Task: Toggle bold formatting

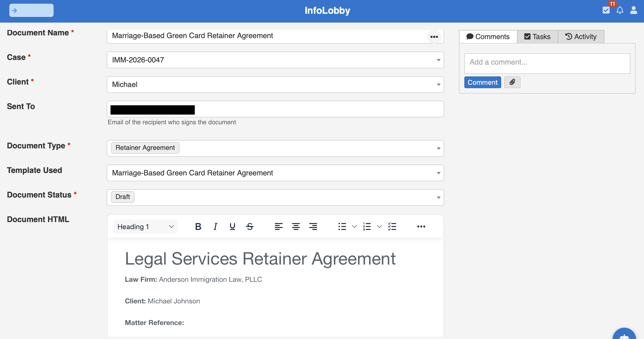Action: [x=198, y=226]
